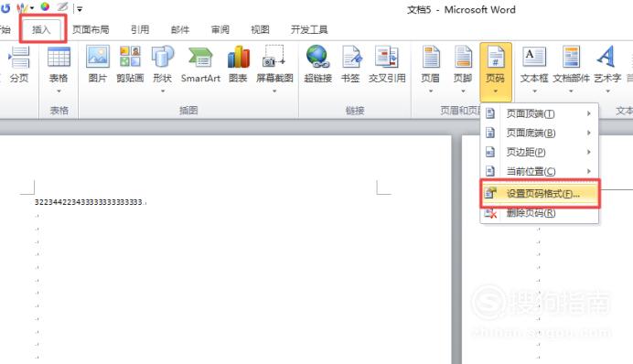The image size is (633, 364).
Task: Open the 页眉 header gallery
Action: [430, 70]
